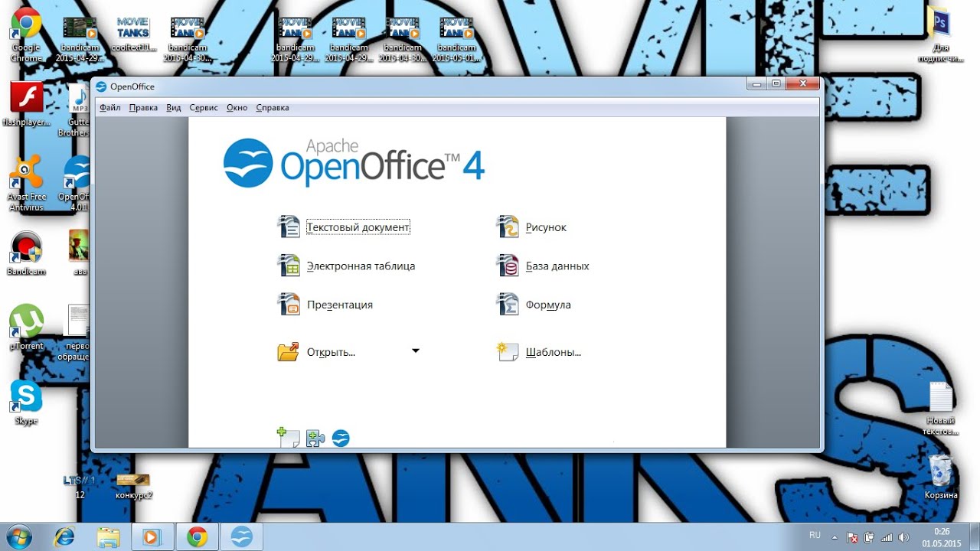The width and height of the screenshot is (980, 551).
Task: Select the Google Chrome desktop shortcut
Action: (x=26, y=37)
